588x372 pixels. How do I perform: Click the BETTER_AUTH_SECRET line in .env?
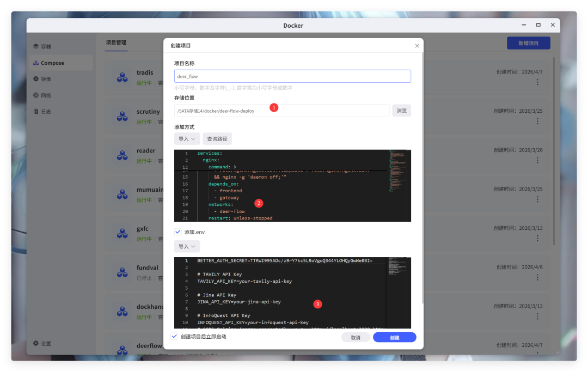coord(285,261)
